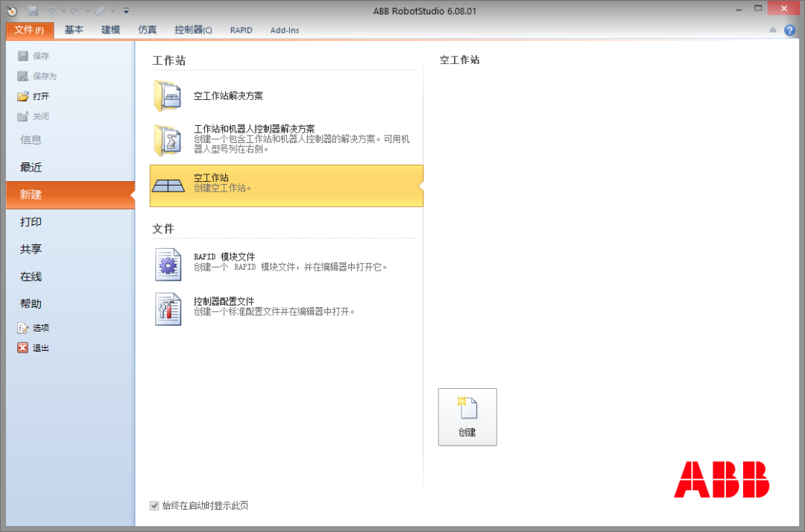Screen dimensions: 805x532
Task: Switch to the Add-Ins ribbon tab
Action: (285, 31)
